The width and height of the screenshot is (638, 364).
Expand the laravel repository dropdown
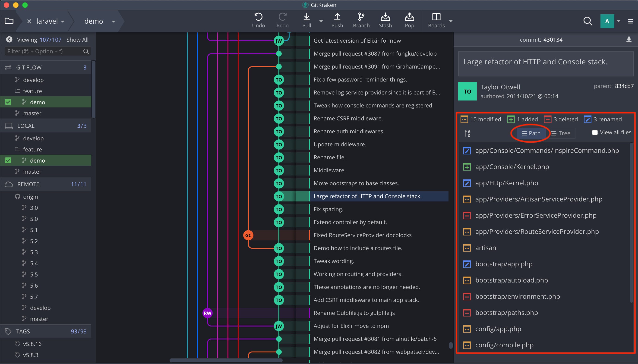tap(63, 22)
